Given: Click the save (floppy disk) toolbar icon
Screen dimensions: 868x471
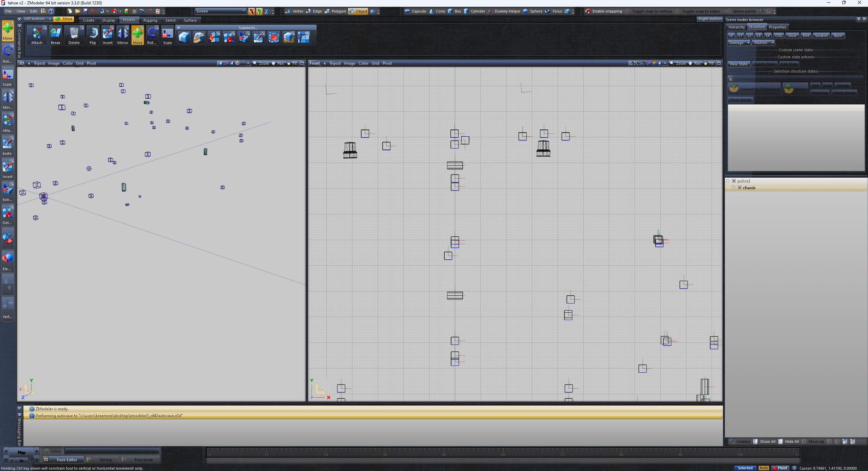Looking at the screenshot, I should [x=85, y=11].
